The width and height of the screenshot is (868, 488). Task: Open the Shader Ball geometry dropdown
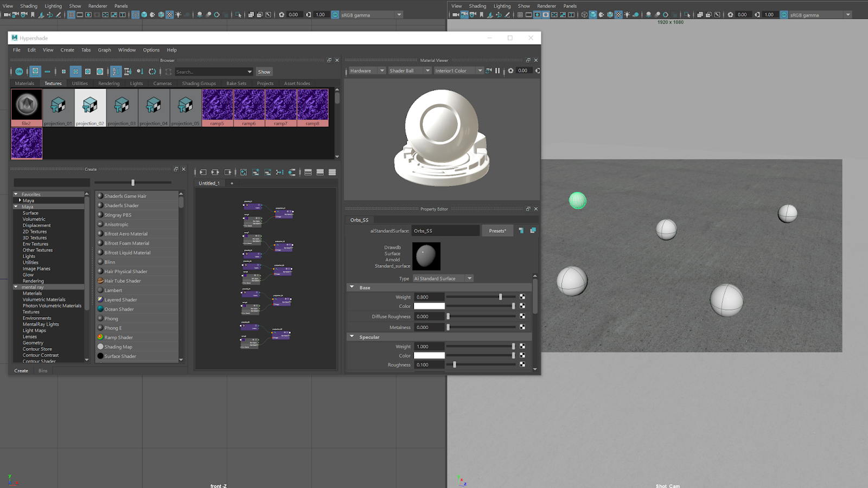pos(410,70)
